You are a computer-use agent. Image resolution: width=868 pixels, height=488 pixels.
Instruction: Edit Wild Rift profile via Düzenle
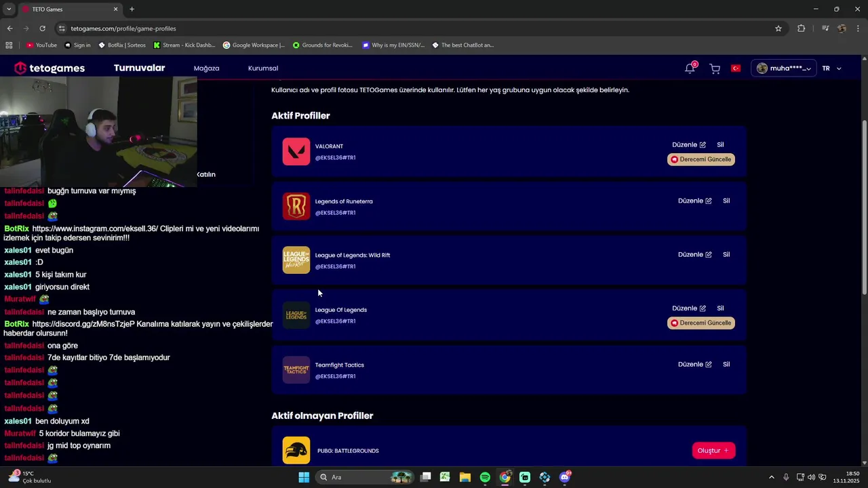coord(695,255)
